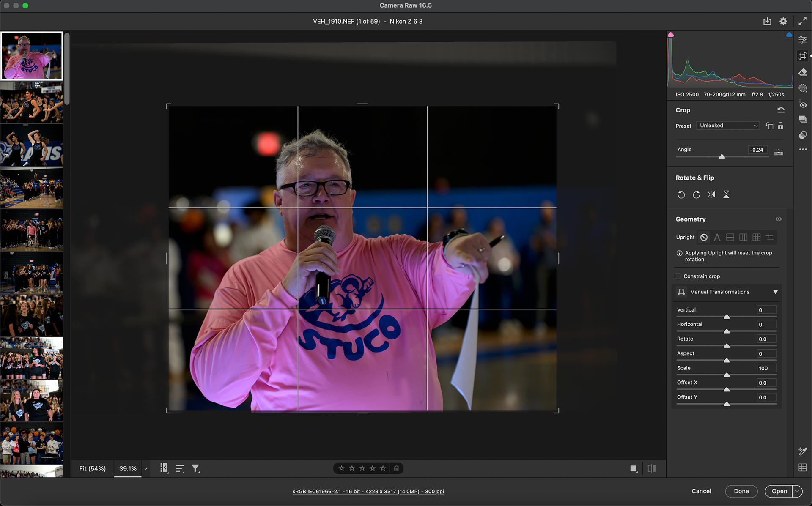The image size is (812, 506).
Task: Toggle the crop aspect ratio lock icon
Action: click(x=781, y=126)
